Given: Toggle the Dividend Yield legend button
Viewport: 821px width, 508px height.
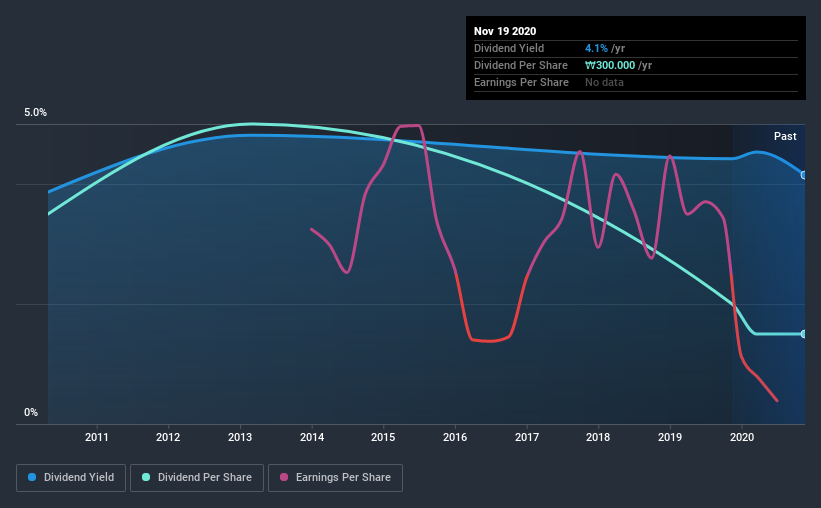Looking at the screenshot, I should coord(71,478).
